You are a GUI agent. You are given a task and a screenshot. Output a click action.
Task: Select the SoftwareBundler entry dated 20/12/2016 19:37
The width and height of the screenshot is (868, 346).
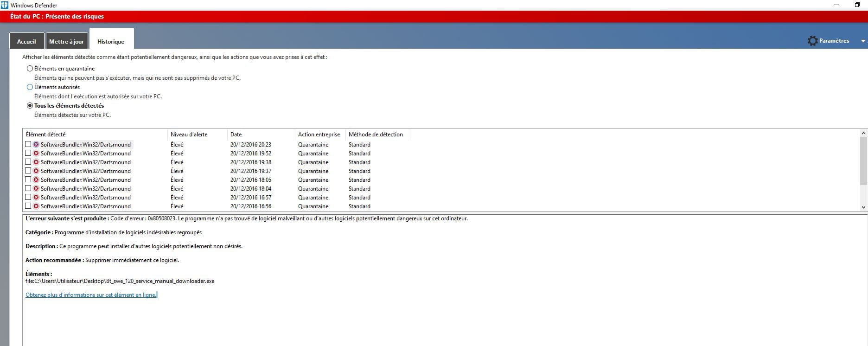coord(86,171)
